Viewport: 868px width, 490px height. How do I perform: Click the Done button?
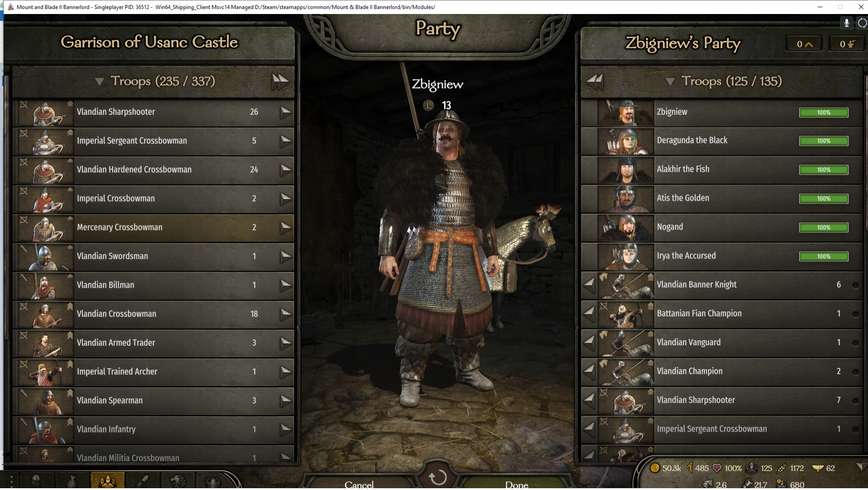click(x=516, y=483)
